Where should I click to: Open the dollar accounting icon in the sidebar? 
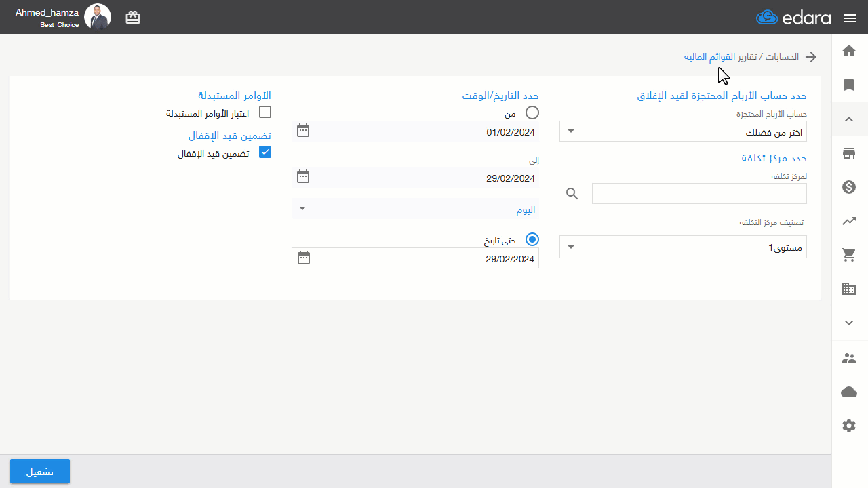click(849, 187)
